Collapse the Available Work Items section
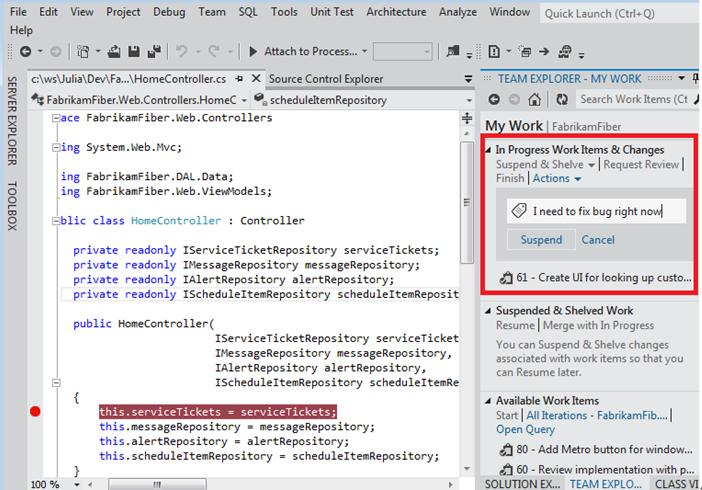Viewport: 702px width, 490px height. 488,401
